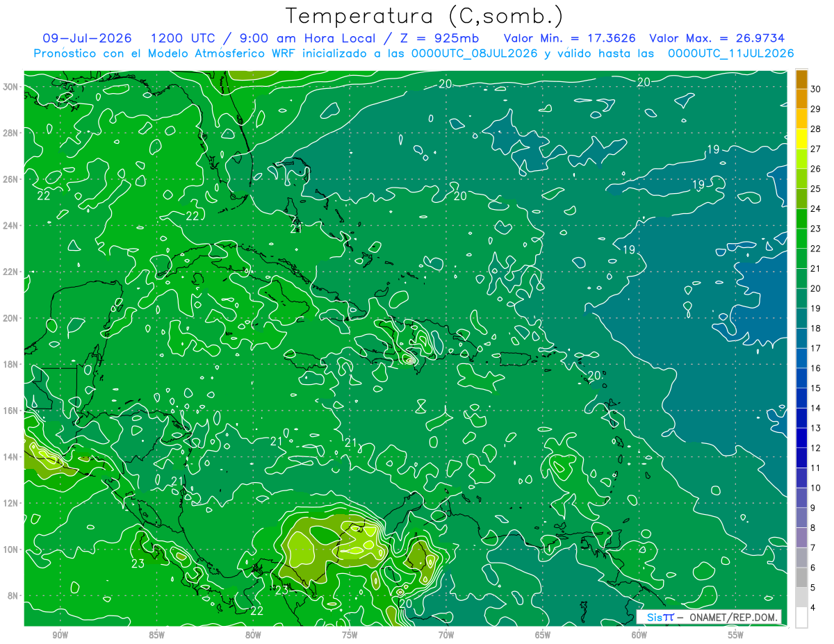Viewport: 834px width, 644px height.
Task: Click the valid-until time '0000UTC_11JUL2026'
Action: point(731,53)
